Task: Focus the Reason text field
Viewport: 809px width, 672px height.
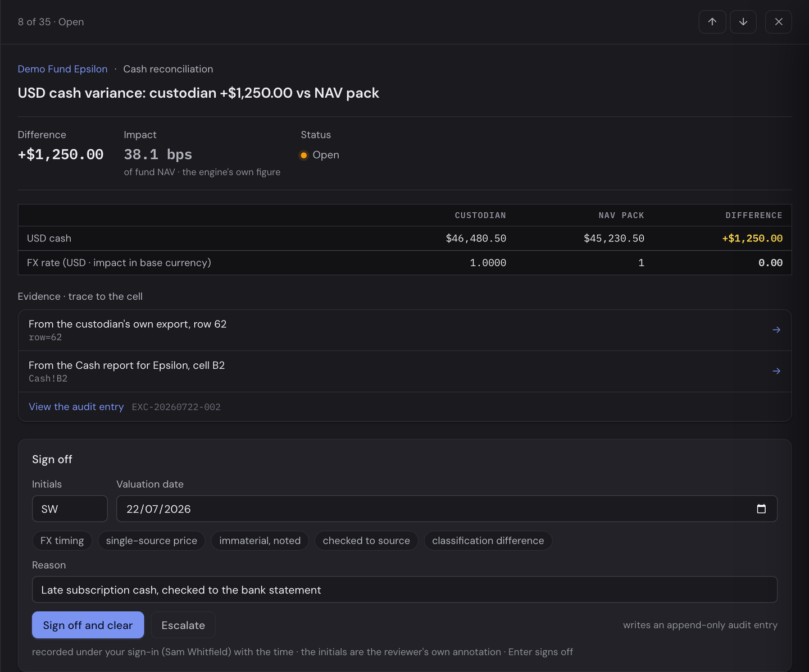Action: 404,589
